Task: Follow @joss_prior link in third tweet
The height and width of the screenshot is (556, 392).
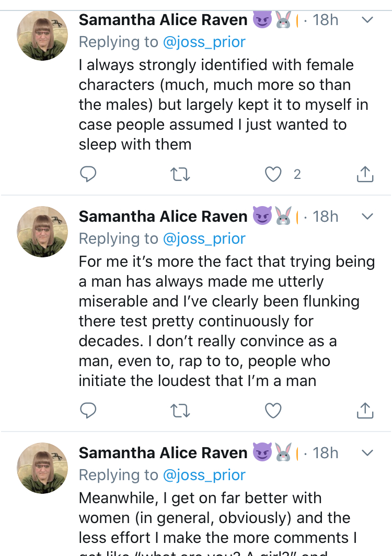Action: point(204,475)
